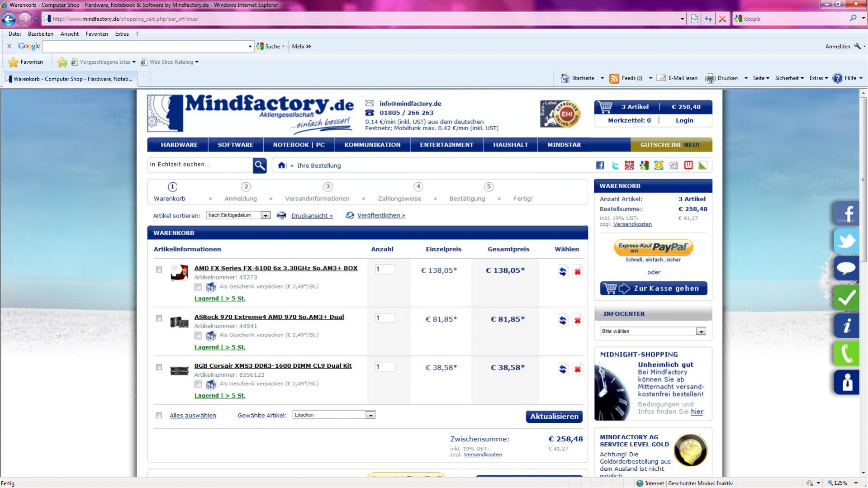Click the quantity field for AMD FX-6100

[x=385, y=270]
